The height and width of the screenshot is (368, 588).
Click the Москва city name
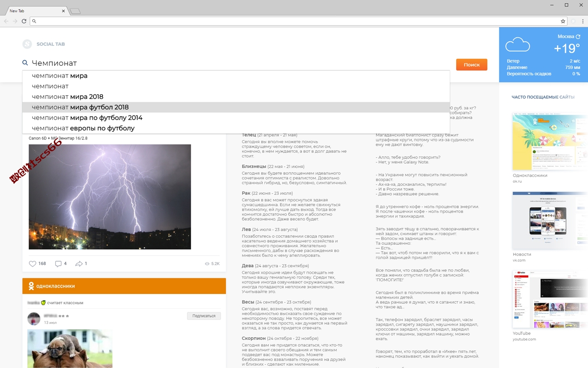pyautogui.click(x=565, y=36)
